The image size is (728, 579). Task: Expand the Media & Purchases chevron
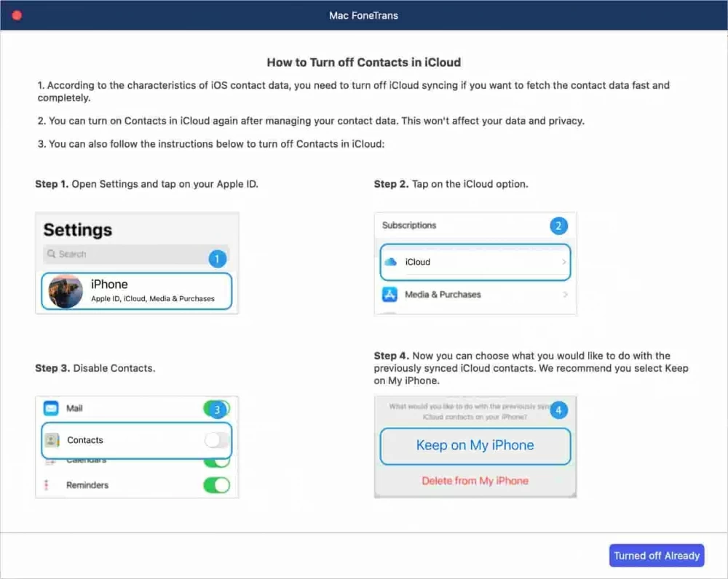(x=565, y=295)
